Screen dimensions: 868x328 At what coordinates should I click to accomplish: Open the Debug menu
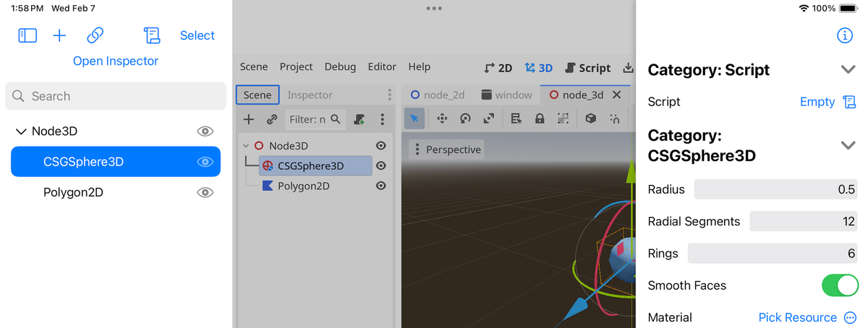tap(340, 66)
